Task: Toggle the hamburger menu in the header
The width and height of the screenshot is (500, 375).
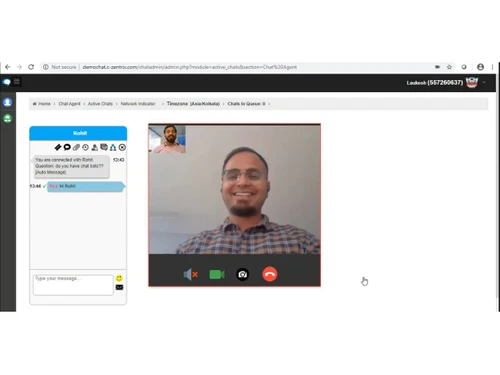Action: coord(17,82)
